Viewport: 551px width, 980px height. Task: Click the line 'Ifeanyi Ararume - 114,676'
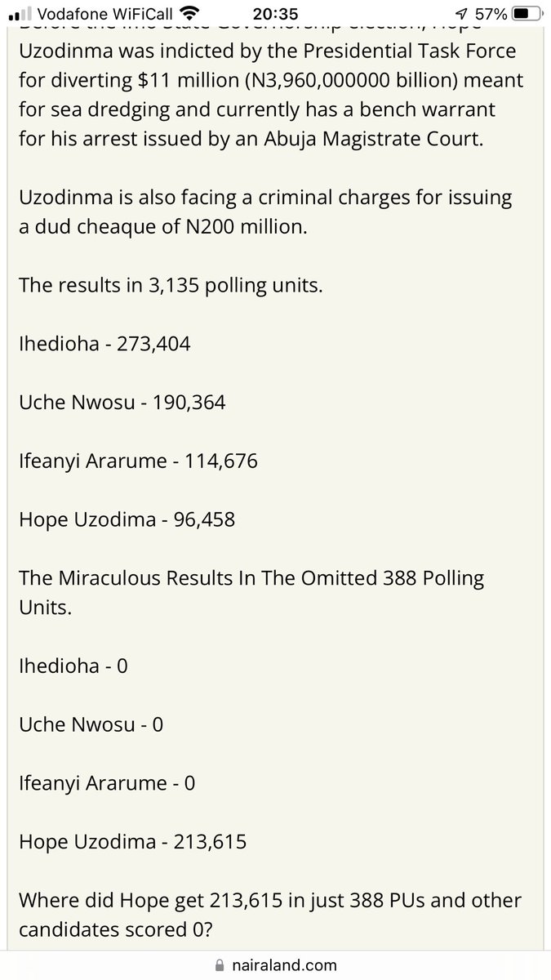tap(138, 461)
